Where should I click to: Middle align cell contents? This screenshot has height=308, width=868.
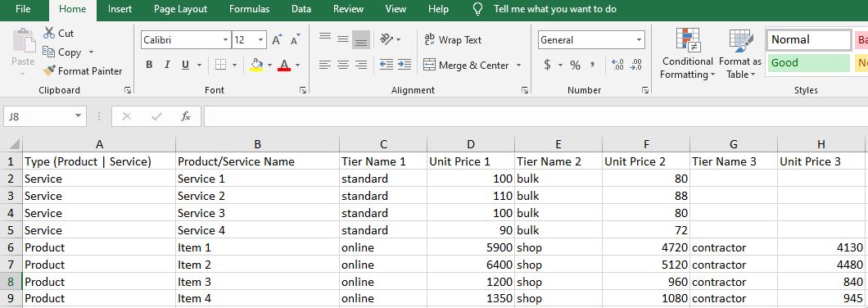pos(343,39)
